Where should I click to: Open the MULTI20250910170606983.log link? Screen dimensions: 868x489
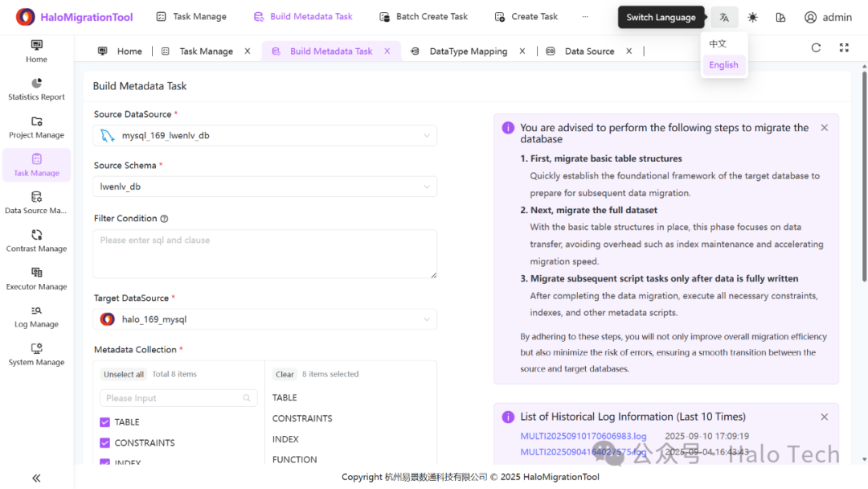583,437
